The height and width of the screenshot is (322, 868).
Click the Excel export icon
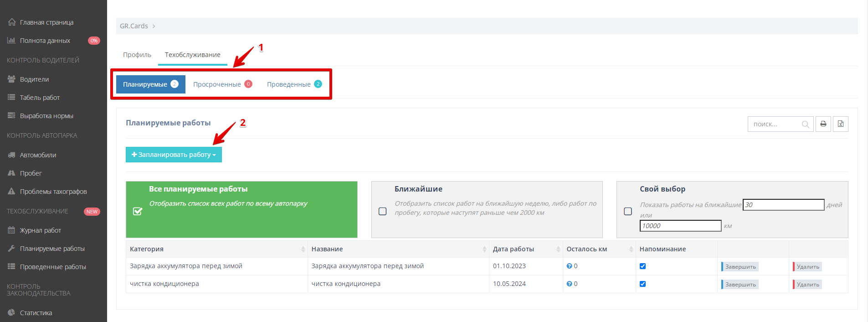coord(840,124)
